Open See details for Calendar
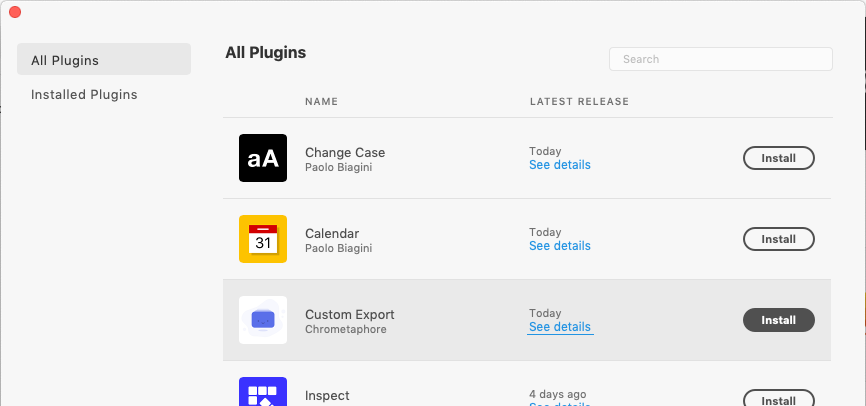866x406 pixels. tap(560, 246)
